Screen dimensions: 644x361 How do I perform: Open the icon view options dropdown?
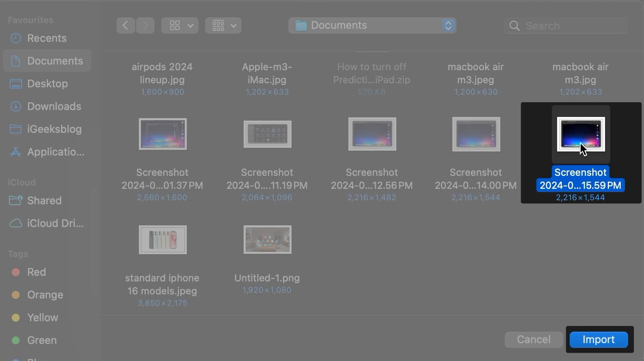click(180, 26)
